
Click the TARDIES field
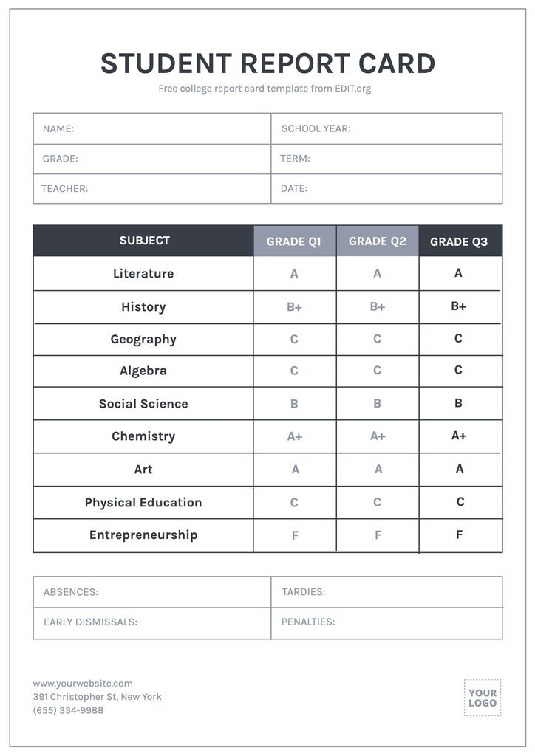(x=386, y=592)
